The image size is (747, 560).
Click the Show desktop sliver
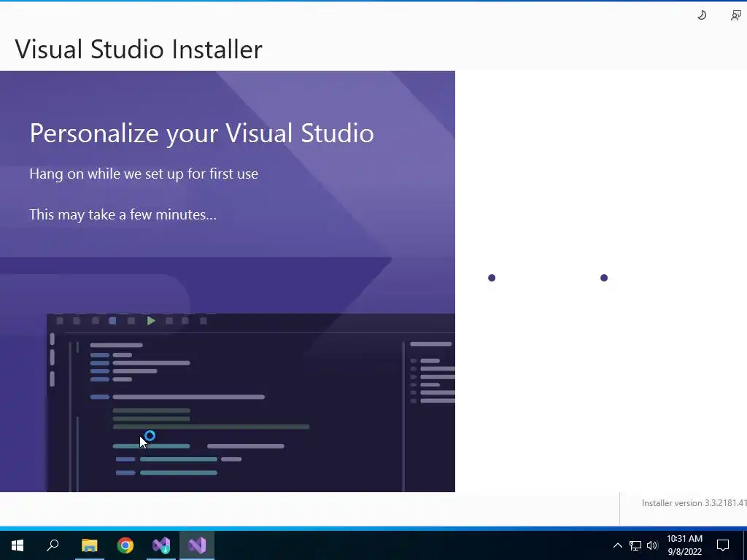pos(745,545)
